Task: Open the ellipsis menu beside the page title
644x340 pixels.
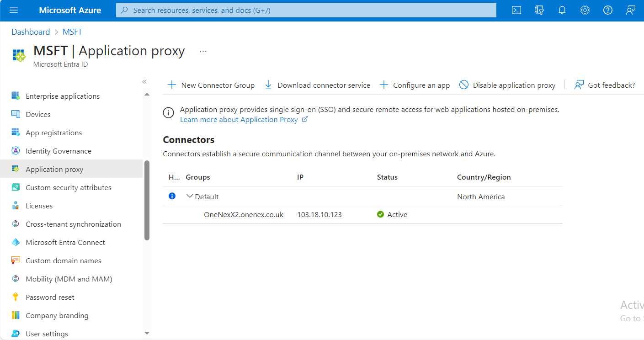Action: 202,51
